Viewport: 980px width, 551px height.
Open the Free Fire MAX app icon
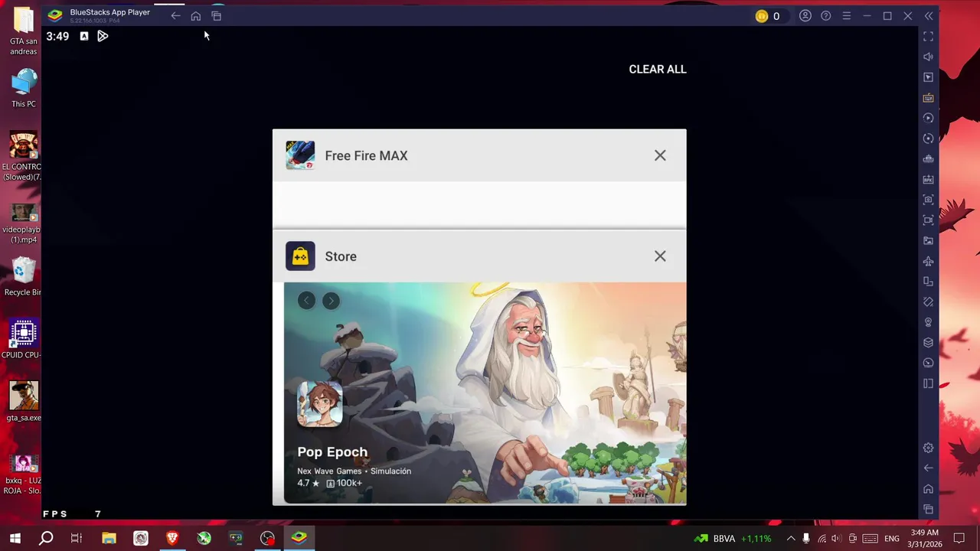[300, 155]
